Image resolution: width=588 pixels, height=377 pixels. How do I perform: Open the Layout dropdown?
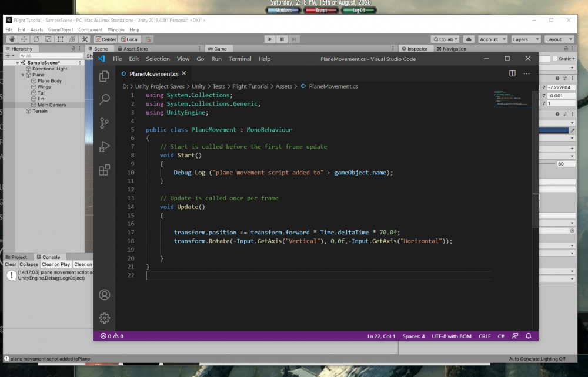pos(559,39)
